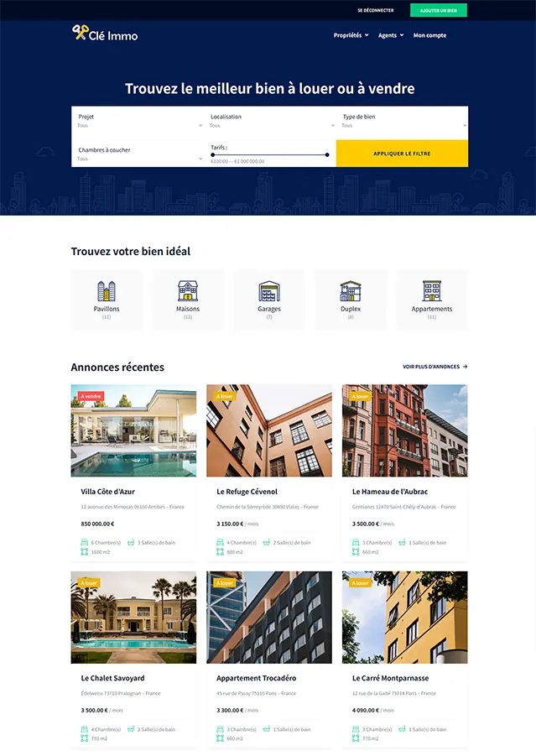Open the Pavillons category icon
This screenshot has height=756, width=536.
coord(107,290)
